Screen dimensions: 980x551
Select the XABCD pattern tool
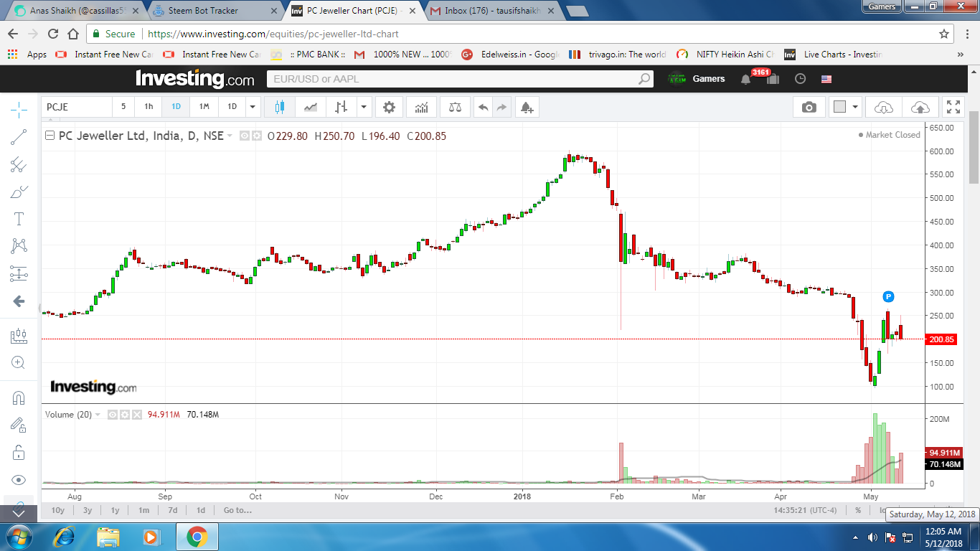click(x=19, y=246)
